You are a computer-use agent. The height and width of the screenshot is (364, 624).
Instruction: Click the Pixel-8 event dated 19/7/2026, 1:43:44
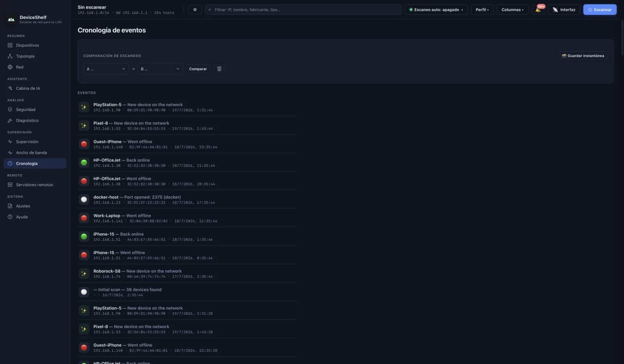pyautogui.click(x=187, y=125)
